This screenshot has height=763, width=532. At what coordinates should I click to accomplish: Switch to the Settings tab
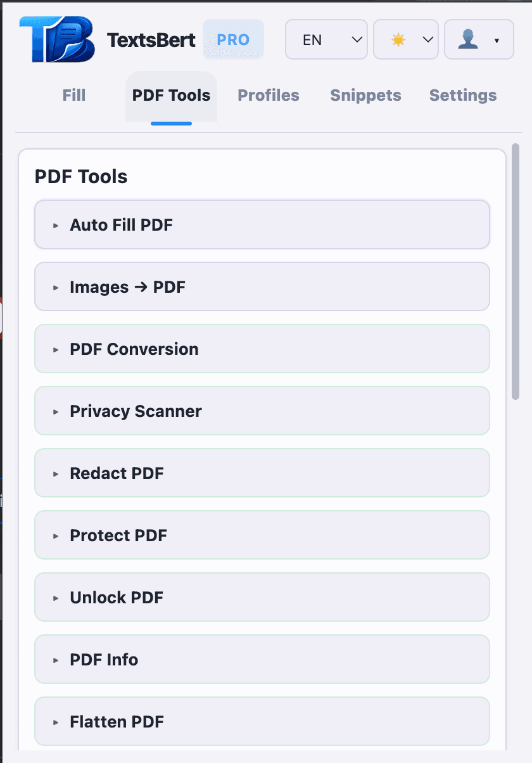coord(462,95)
